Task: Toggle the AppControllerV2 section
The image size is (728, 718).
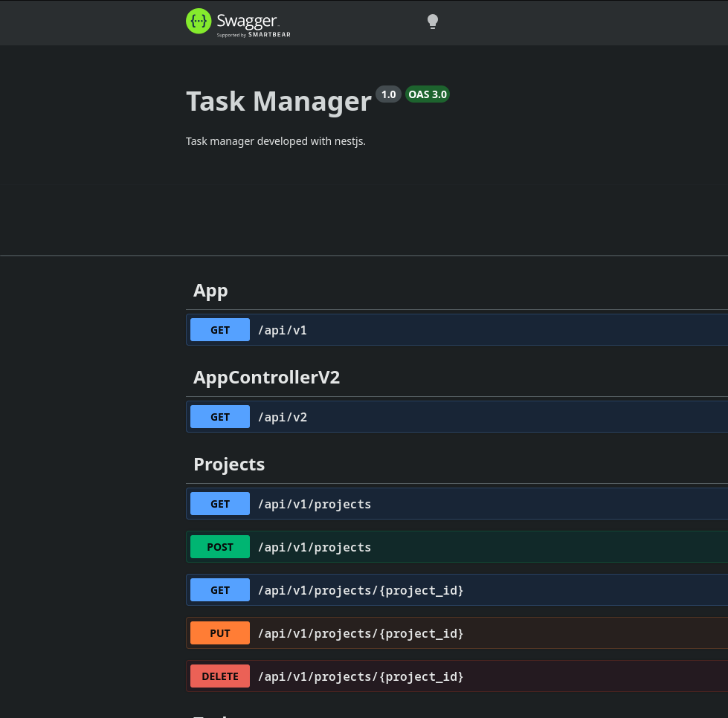Action: click(x=266, y=377)
